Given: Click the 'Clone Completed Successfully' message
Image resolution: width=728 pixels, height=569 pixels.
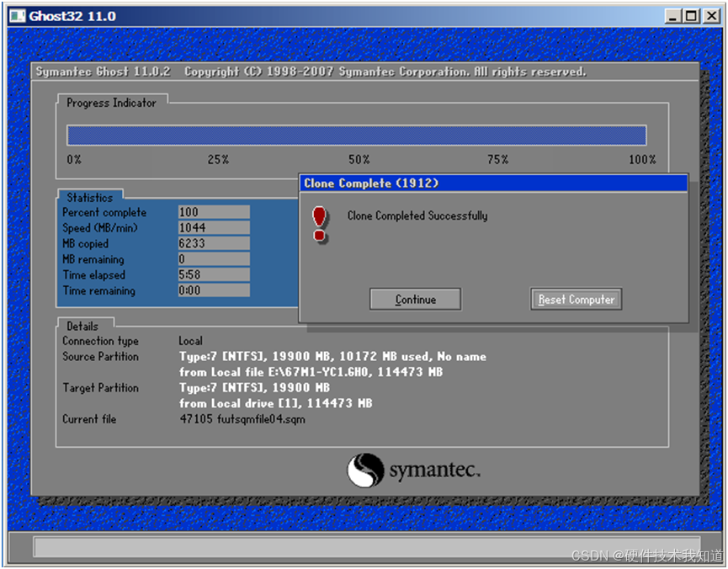Looking at the screenshot, I should (417, 215).
